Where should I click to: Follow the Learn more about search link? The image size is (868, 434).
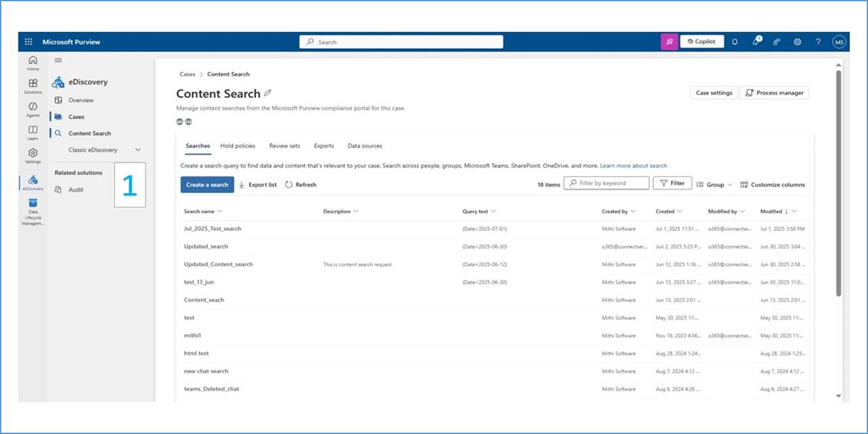tap(633, 166)
